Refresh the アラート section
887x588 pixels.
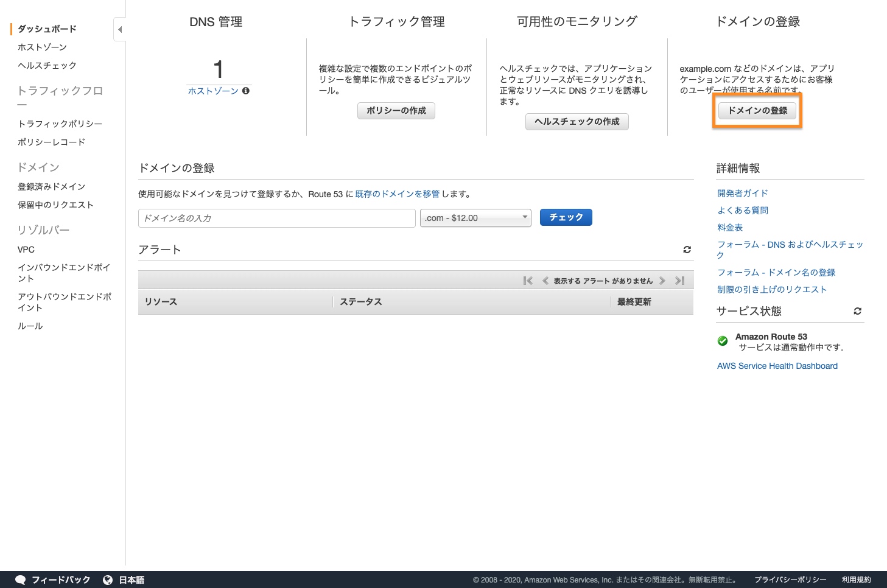(x=687, y=250)
